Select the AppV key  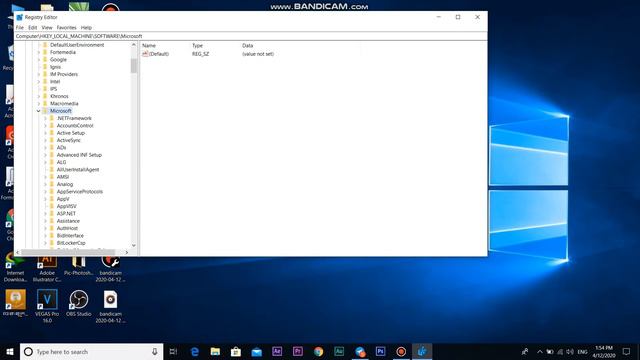[63, 199]
